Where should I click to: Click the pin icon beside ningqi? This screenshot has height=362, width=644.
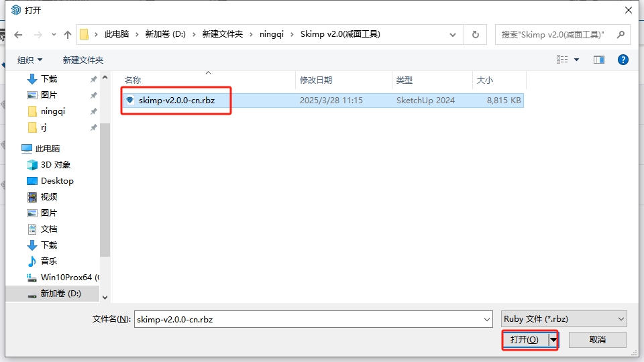(x=94, y=111)
